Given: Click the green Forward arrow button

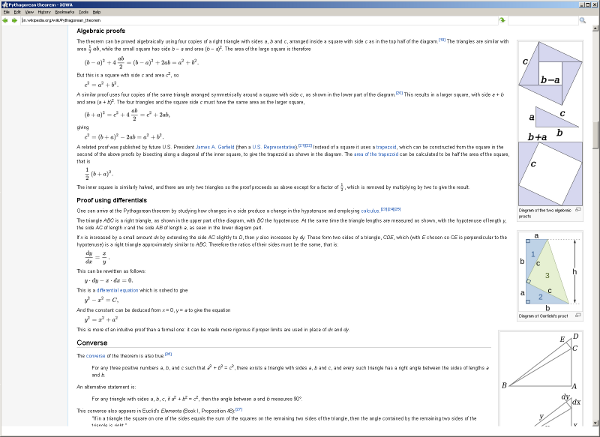Looking at the screenshot, I should click(15, 19).
